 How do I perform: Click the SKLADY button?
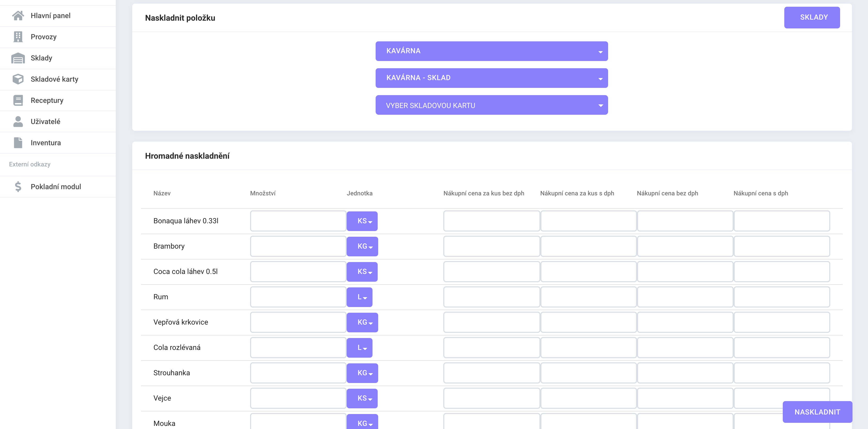[812, 18]
